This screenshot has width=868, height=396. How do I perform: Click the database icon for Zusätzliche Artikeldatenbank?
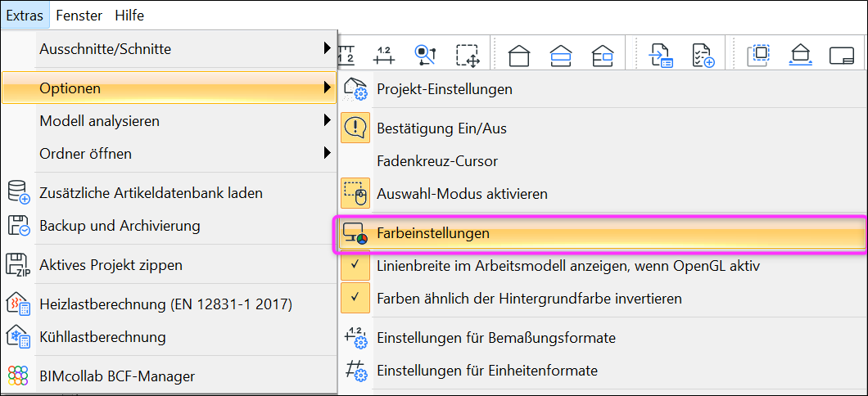(x=18, y=193)
